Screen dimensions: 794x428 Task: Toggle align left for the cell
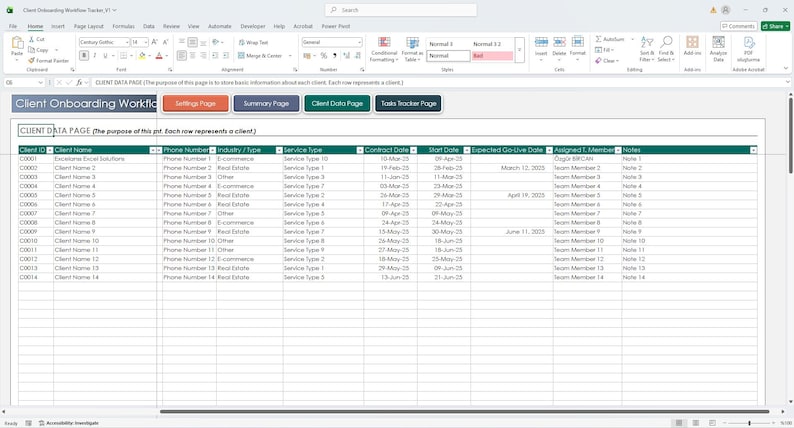pos(181,56)
